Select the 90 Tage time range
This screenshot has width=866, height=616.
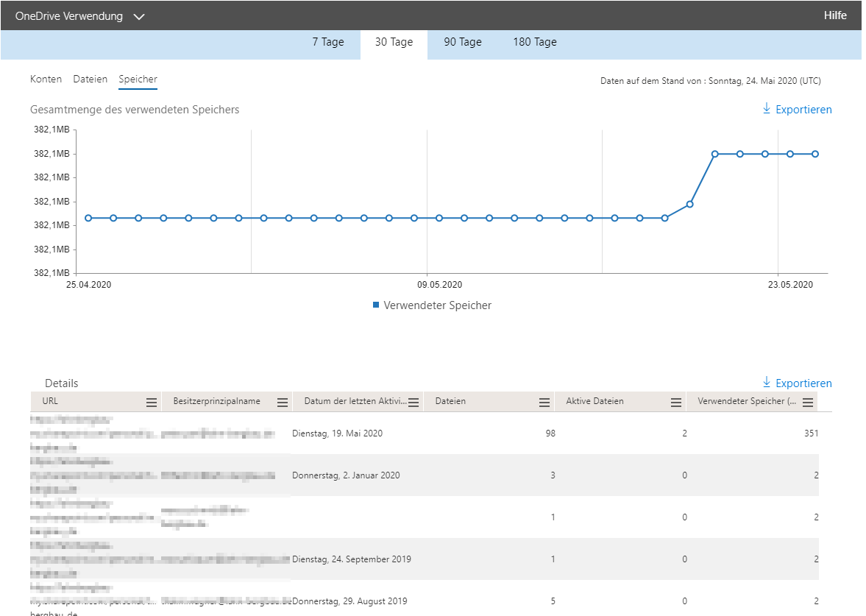coord(463,42)
